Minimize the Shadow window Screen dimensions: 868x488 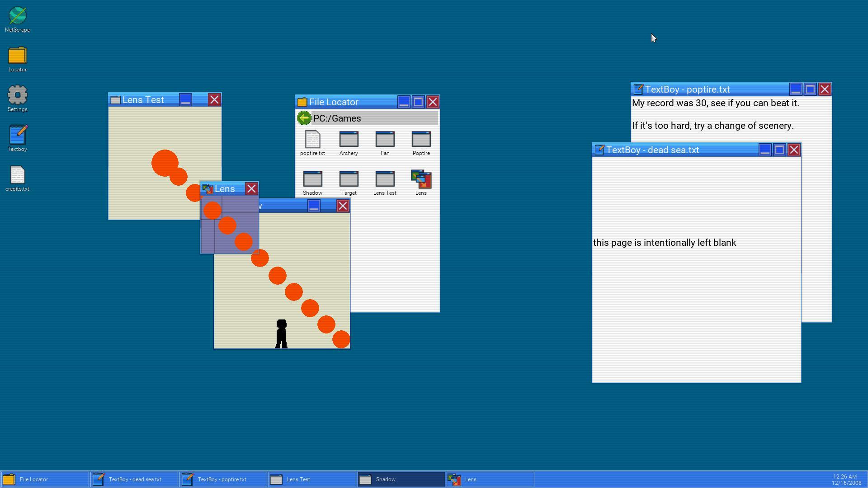pos(314,206)
